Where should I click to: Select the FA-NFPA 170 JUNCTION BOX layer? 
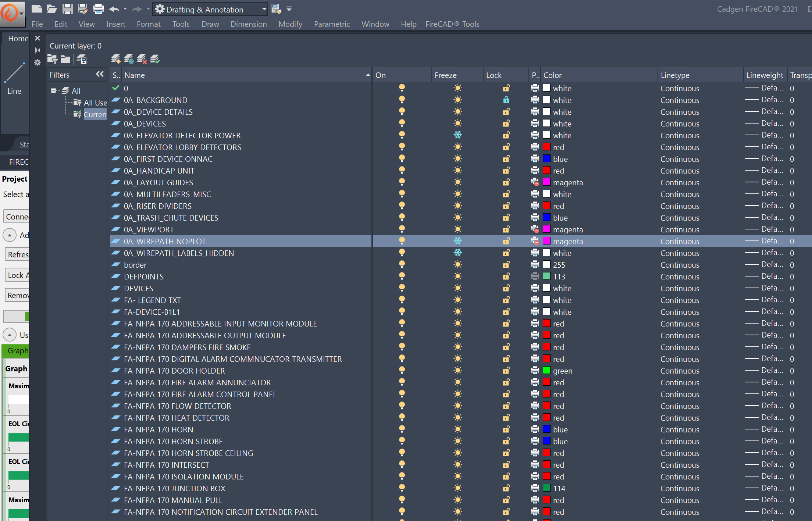click(175, 488)
